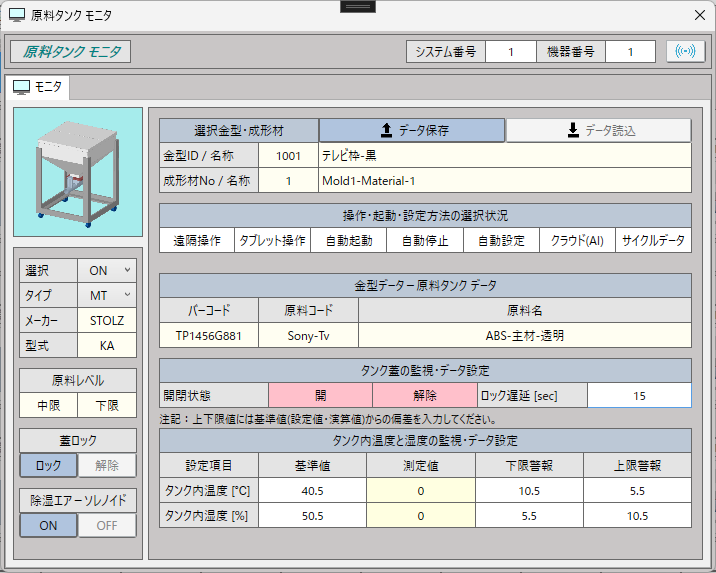This screenshot has height=573, width=716.
Task: Click the upload arrow icon on データ保存
Action: 386,131
